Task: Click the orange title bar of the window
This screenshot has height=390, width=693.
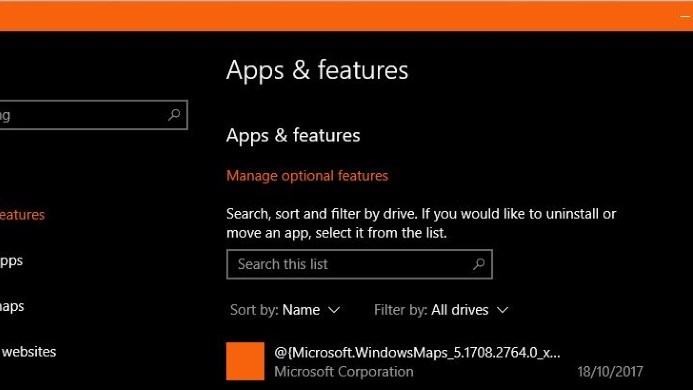Action: (336, 16)
